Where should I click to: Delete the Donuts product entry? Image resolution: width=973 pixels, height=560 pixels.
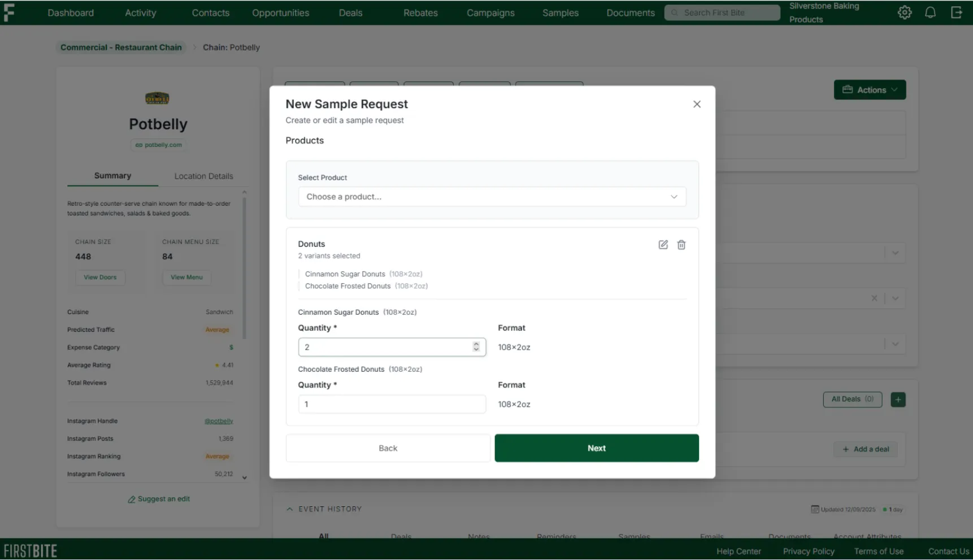click(x=681, y=245)
